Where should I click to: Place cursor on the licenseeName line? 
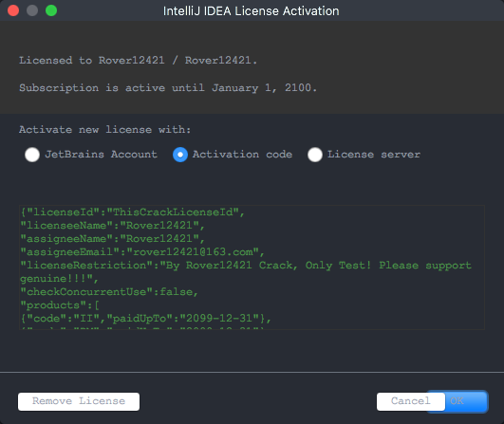point(112,226)
